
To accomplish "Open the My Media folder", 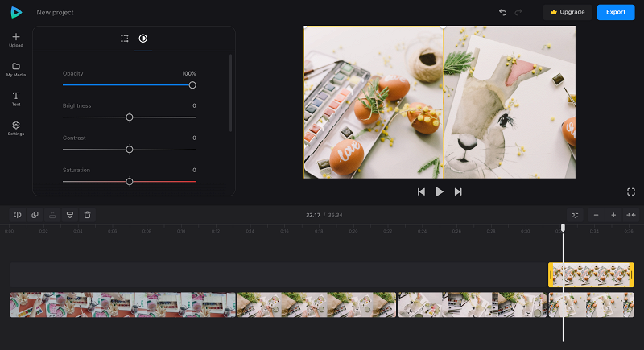I will (16, 67).
